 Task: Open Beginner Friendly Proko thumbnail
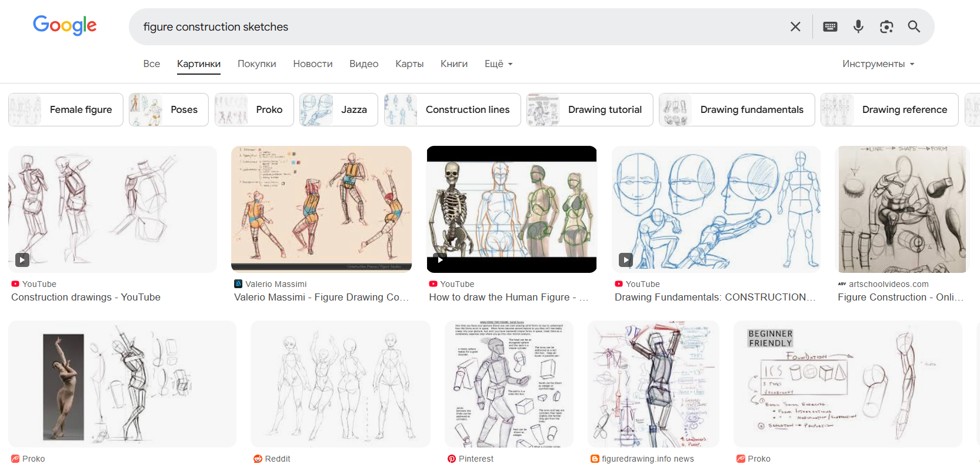click(848, 384)
